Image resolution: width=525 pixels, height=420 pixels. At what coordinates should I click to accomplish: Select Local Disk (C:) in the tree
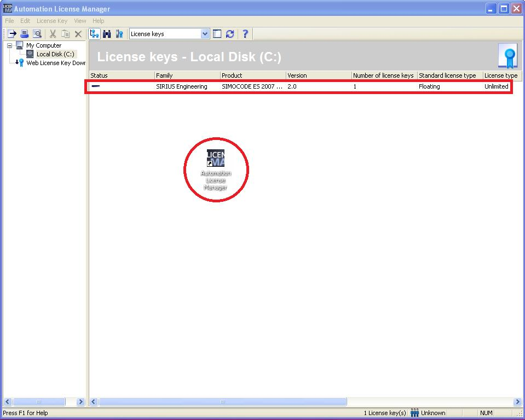click(x=56, y=54)
